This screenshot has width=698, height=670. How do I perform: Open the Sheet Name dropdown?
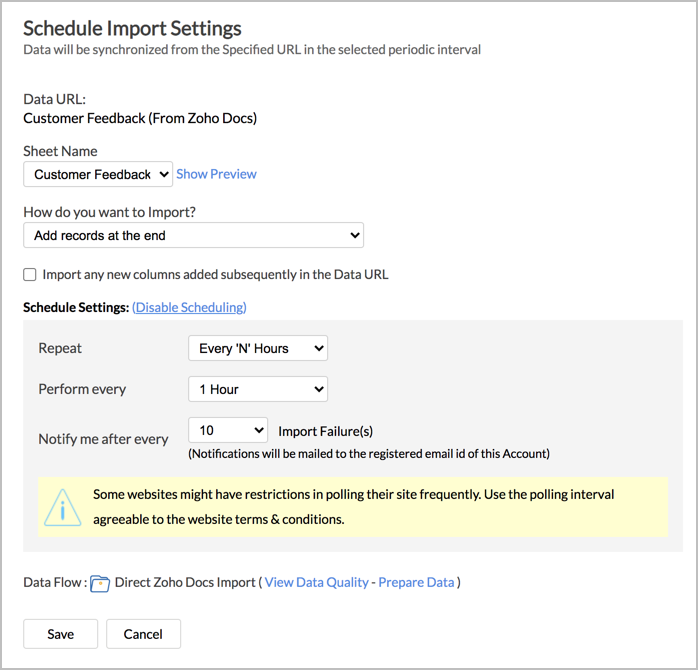98,174
